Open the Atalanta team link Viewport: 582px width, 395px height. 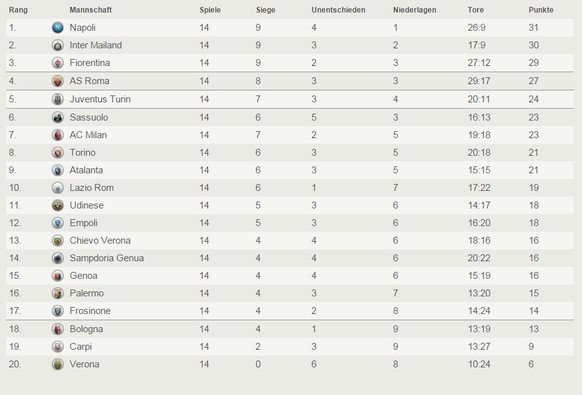86,170
